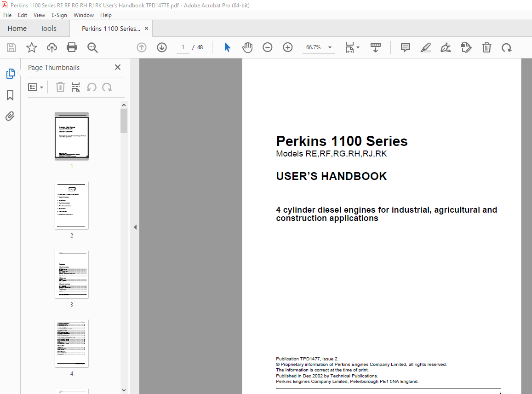The width and height of the screenshot is (532, 394).
Task: Collapse the navigation pane arrow
Action: point(135,227)
